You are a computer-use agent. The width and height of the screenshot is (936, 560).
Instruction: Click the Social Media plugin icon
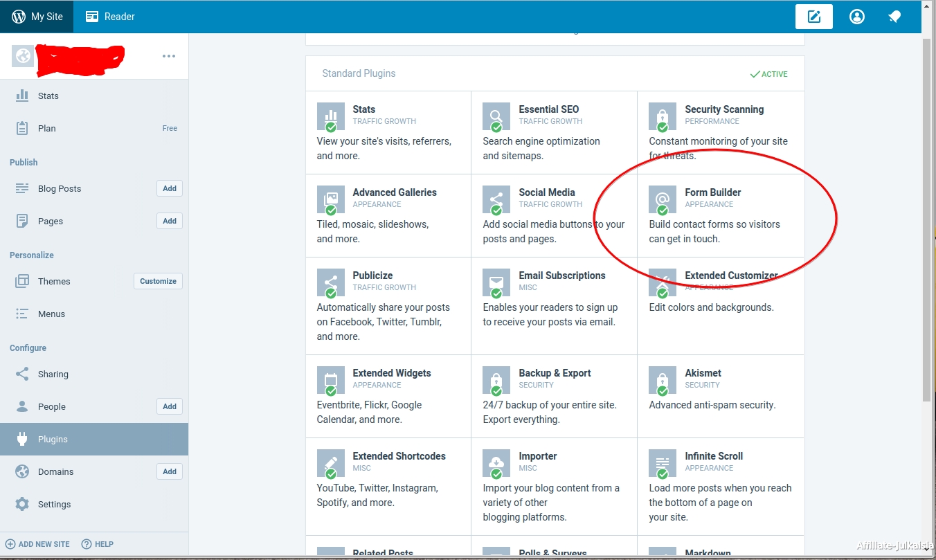(496, 199)
